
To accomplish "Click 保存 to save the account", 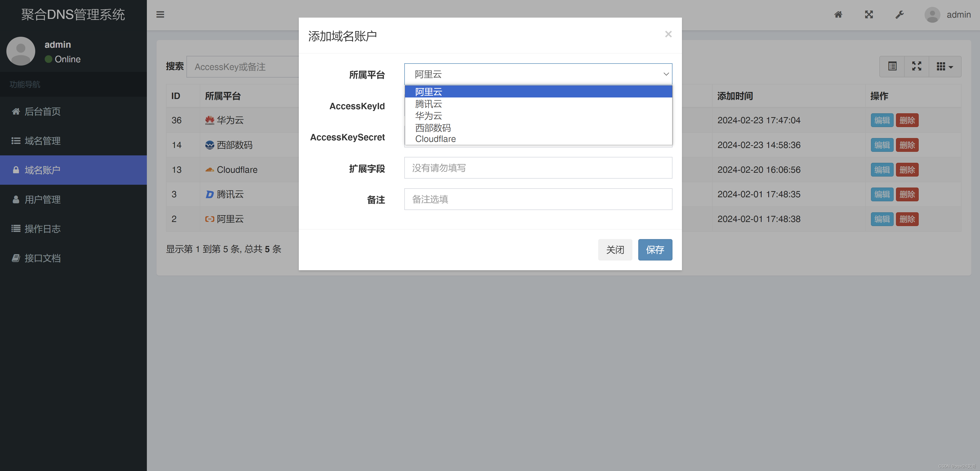I will pos(655,249).
